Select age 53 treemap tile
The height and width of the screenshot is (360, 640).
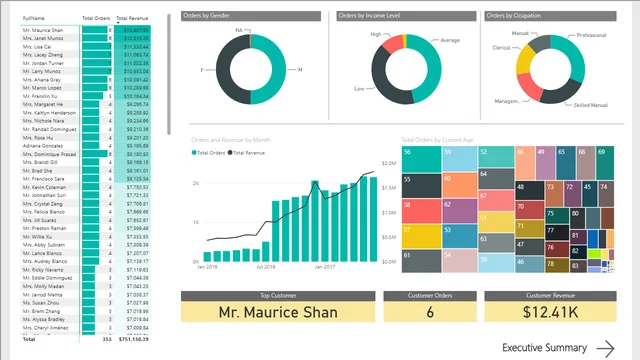(460, 236)
